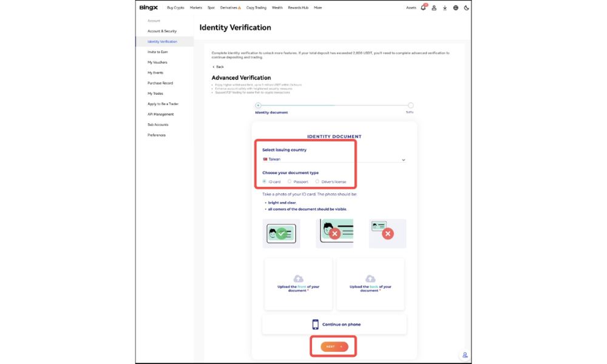Select the Passport document type
The width and height of the screenshot is (607, 364).
click(x=290, y=181)
